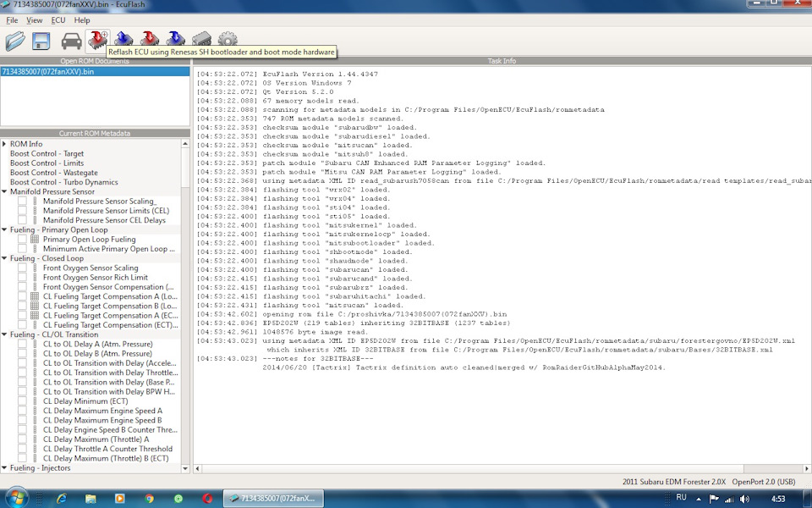Show hidden tray icons arrow
812x508 pixels.
pos(699,499)
